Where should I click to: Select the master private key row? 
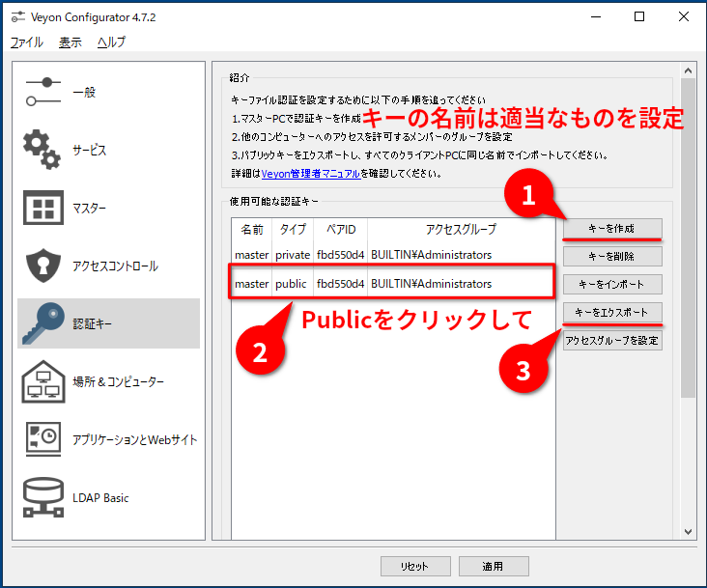(393, 255)
